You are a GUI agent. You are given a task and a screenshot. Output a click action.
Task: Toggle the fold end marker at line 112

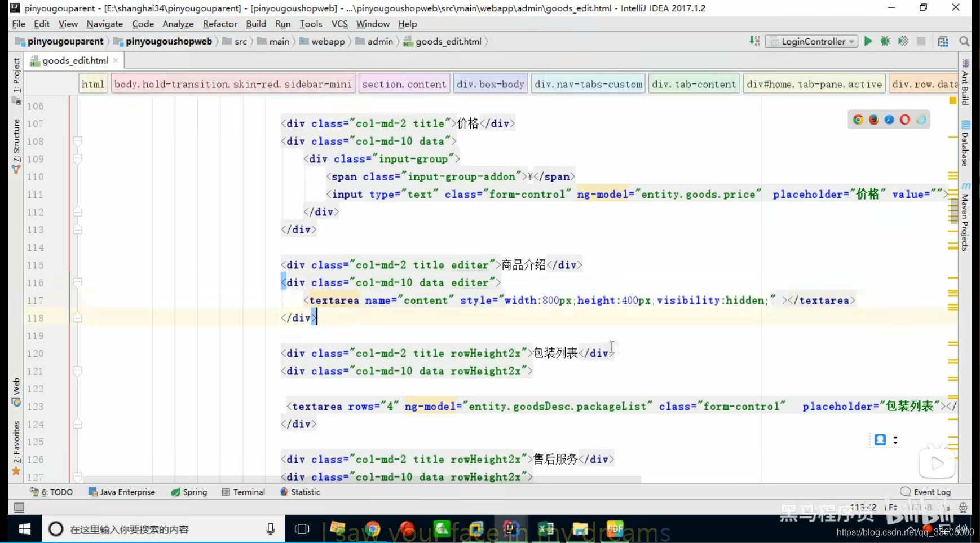[x=78, y=212]
